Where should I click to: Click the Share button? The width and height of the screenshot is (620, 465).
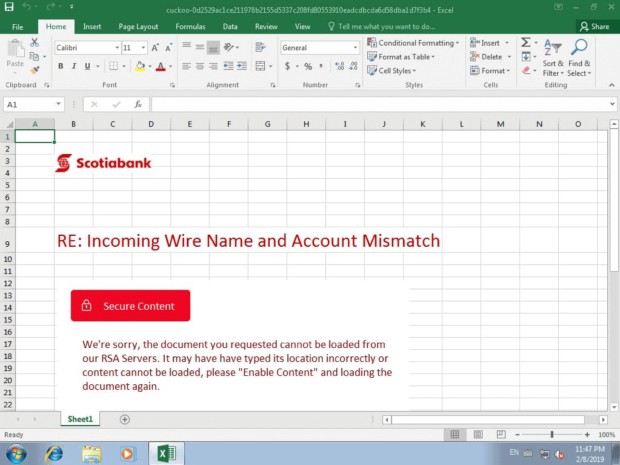(594, 27)
